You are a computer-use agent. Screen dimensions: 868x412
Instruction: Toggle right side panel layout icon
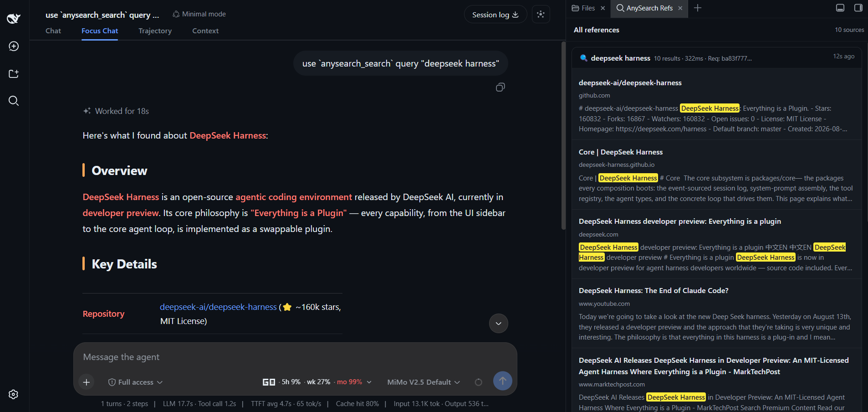[858, 8]
